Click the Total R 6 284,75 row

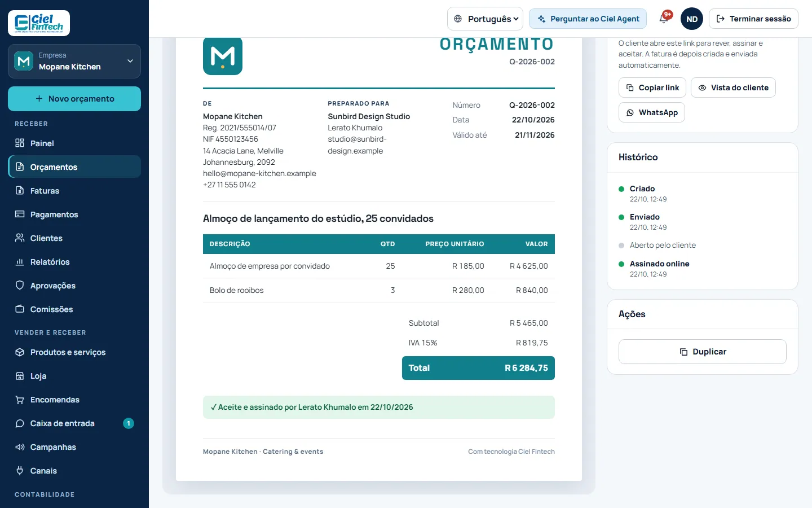pyautogui.click(x=478, y=368)
